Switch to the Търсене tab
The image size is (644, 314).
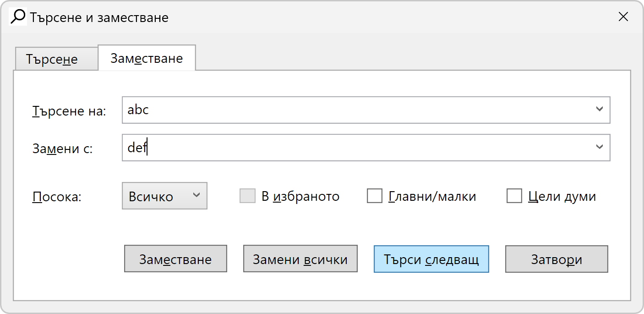point(56,59)
